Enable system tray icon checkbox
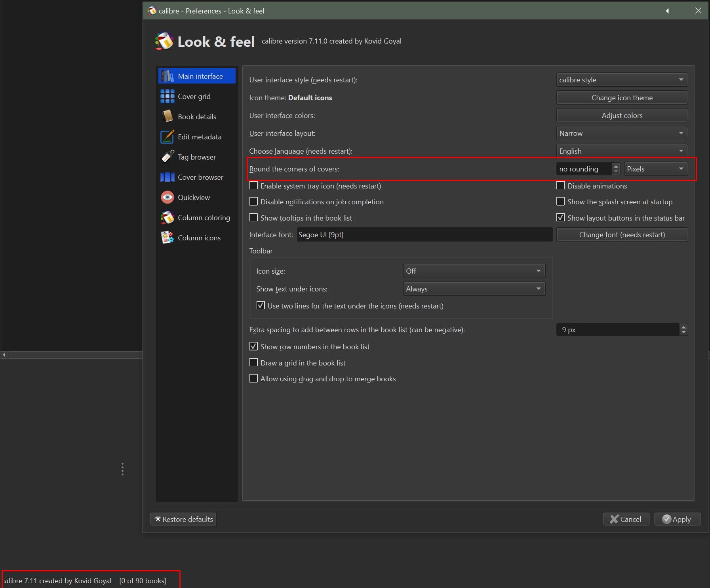The width and height of the screenshot is (710, 588). [253, 185]
